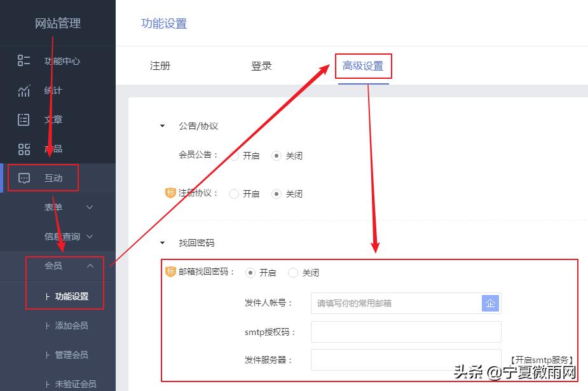Viewport: 588px width, 391px height.
Task: Click the 产品 products grid icon
Action: [x=24, y=149]
